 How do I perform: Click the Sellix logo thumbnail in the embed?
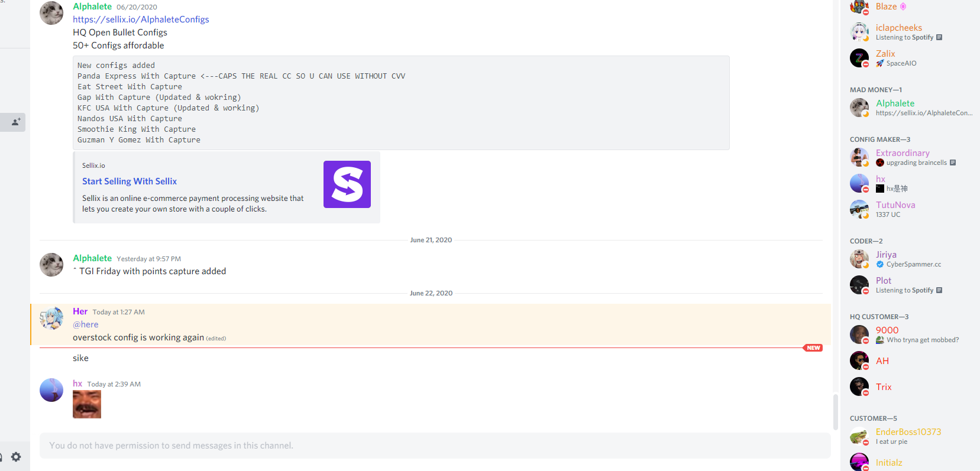[347, 184]
